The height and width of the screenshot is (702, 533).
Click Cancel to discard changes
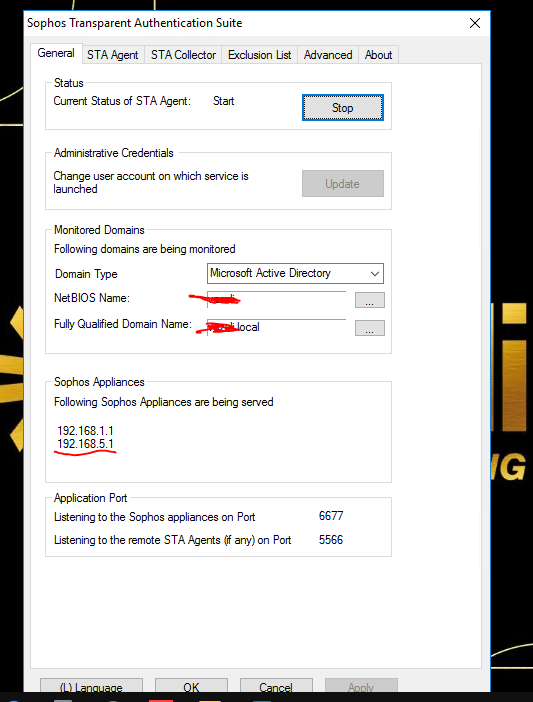point(276,687)
